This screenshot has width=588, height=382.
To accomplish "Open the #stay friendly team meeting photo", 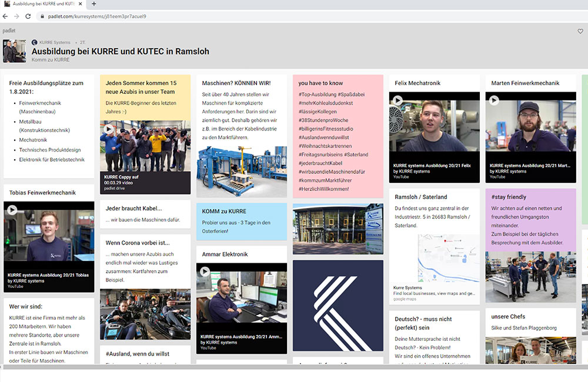I will [x=530, y=277].
